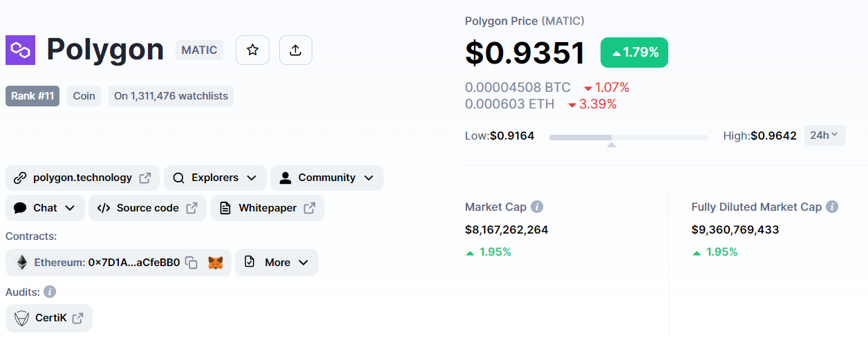Click the star watchlist icon
868x340 pixels.
click(x=252, y=50)
